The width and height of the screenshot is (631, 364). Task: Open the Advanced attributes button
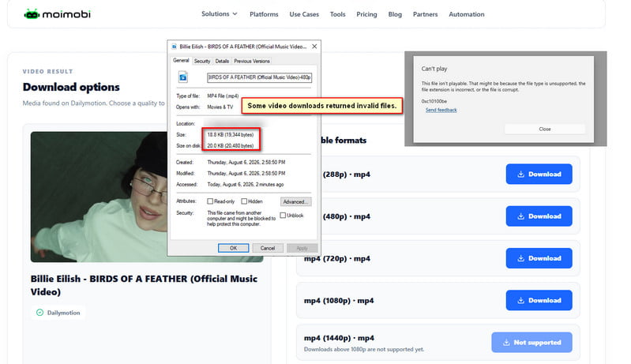[296, 201]
